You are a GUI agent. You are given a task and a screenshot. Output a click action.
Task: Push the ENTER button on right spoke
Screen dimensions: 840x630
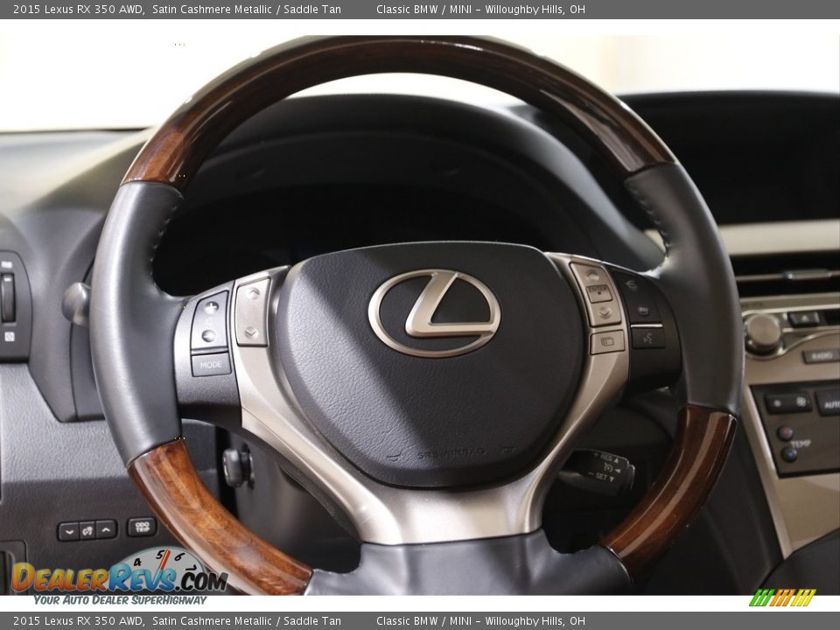[x=598, y=293]
